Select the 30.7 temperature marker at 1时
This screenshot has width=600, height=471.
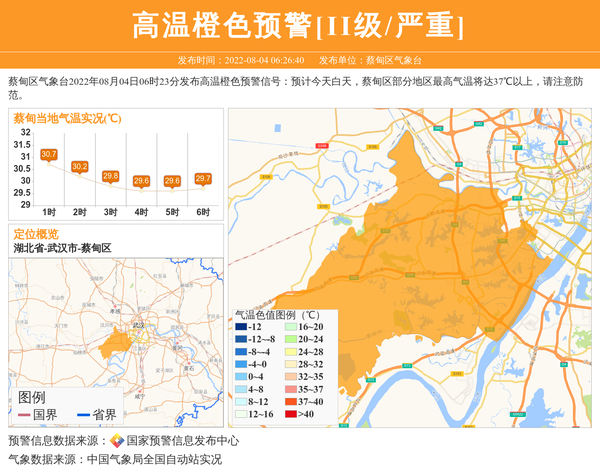pos(49,154)
